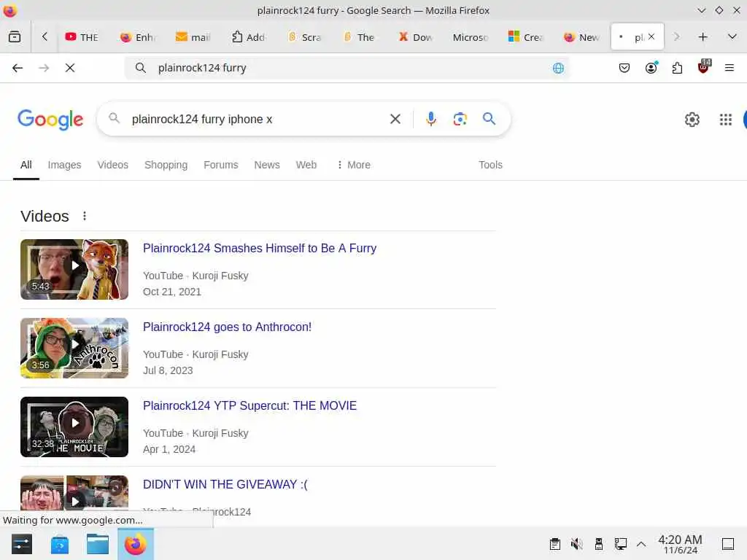Switch to the Dow browser tab
Viewport: 747px width, 560px height.
(415, 36)
